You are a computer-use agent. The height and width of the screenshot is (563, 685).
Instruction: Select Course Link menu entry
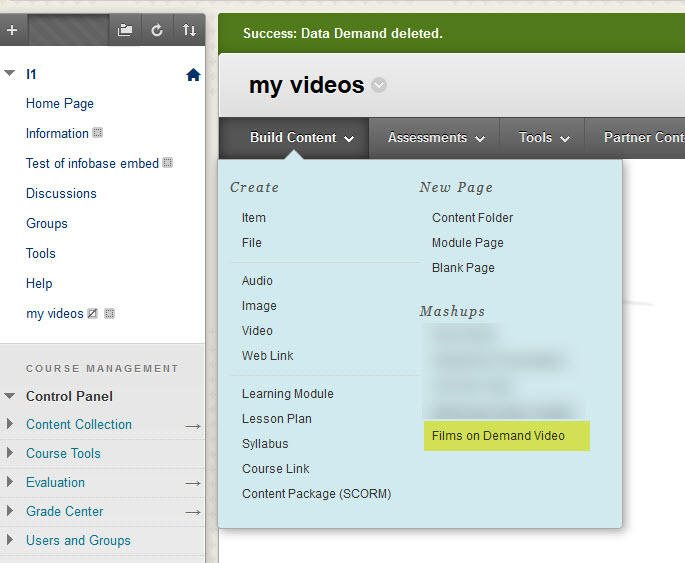[276, 468]
